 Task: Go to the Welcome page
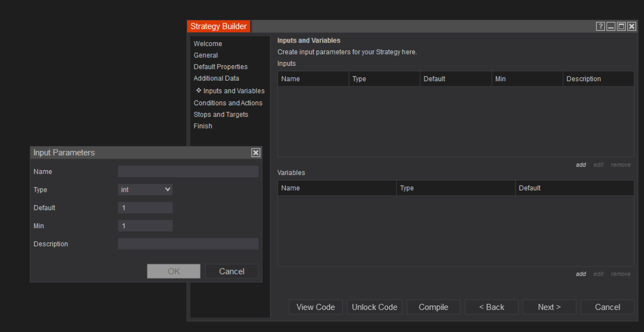(208, 44)
